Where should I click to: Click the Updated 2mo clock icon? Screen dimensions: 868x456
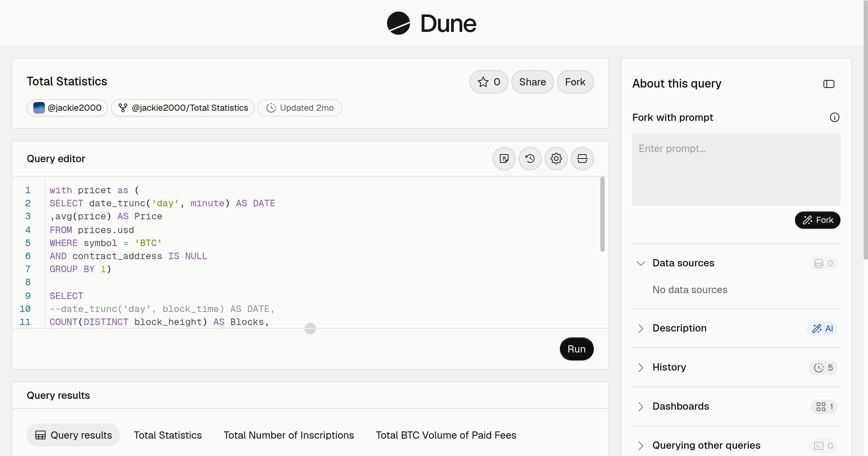[271, 107]
